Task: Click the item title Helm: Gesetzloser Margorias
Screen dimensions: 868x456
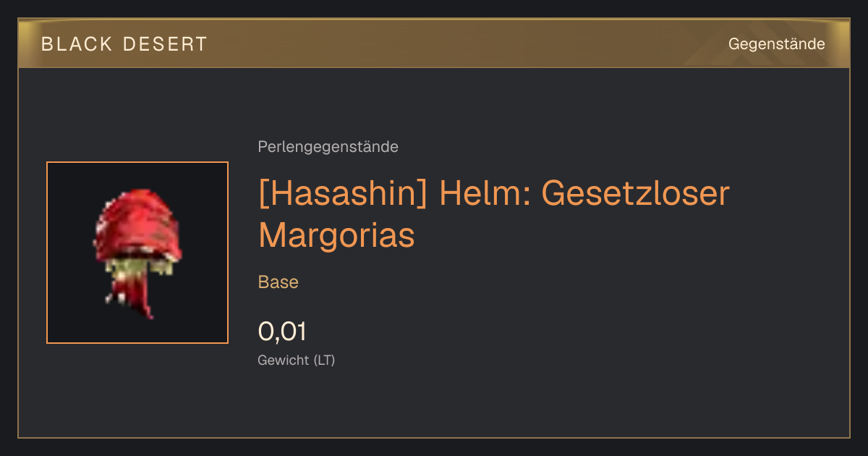Action: [494, 214]
